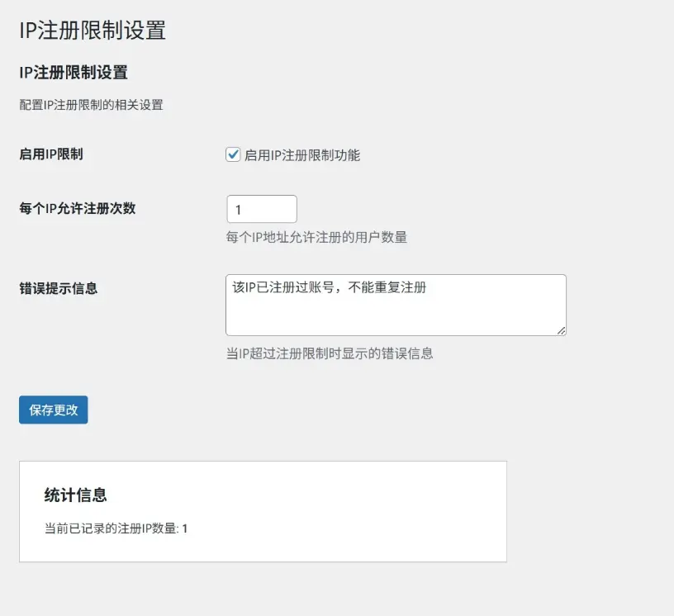Click the recorded IP count value after the colon
Viewport: 674px width, 616px height.
(185, 528)
